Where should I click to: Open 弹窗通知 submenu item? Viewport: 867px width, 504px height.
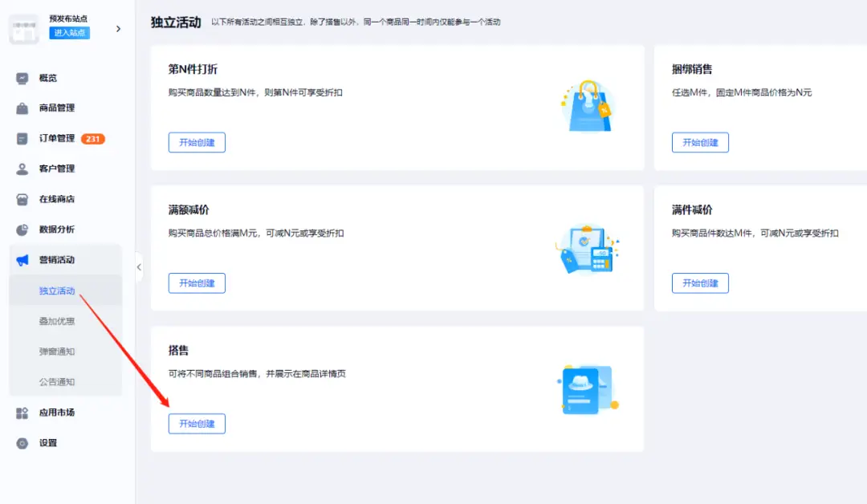click(57, 352)
